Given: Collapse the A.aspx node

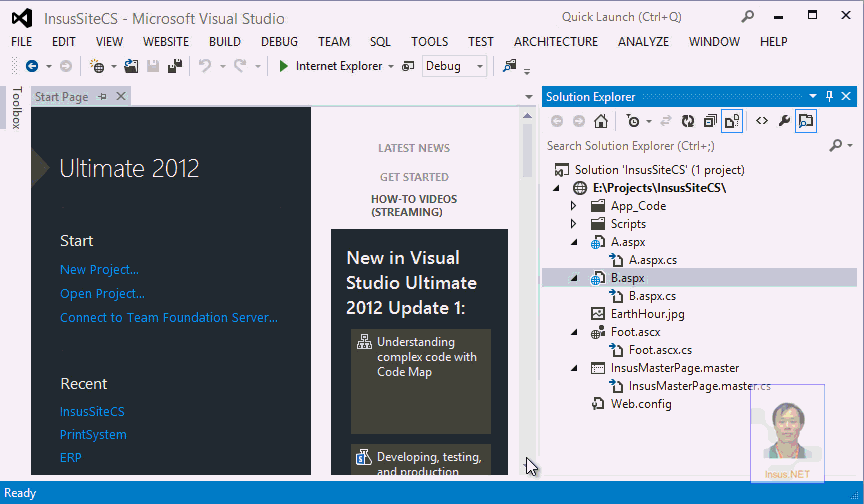Looking at the screenshot, I should pos(574,242).
